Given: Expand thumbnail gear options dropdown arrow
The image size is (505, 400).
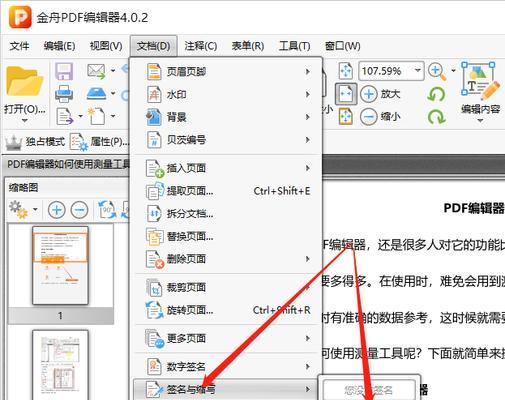Looking at the screenshot, I should (35, 210).
